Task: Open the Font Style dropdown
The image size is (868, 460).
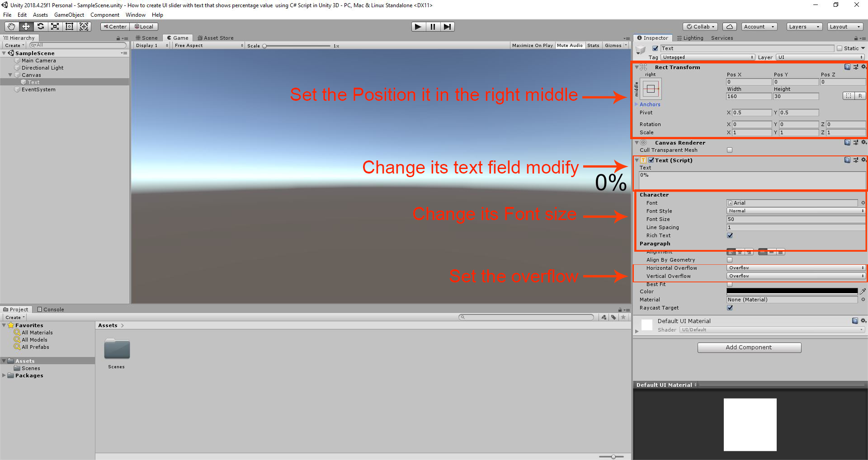Action: (x=796, y=211)
